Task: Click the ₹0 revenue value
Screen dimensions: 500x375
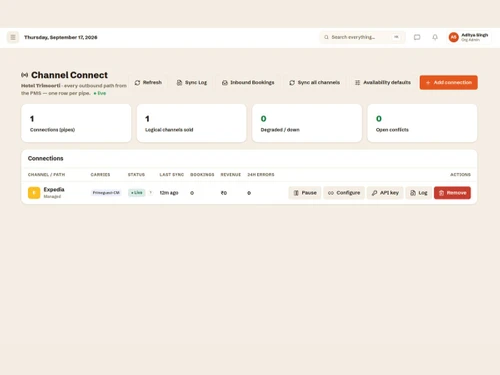Action: click(x=224, y=193)
